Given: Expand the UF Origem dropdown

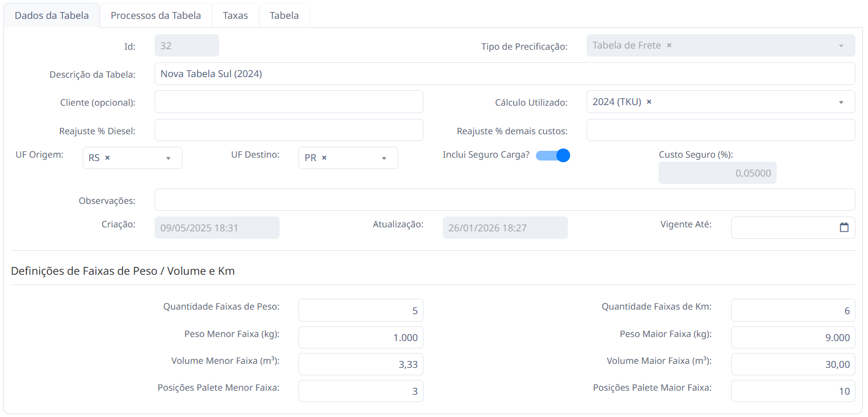Looking at the screenshot, I should point(168,158).
